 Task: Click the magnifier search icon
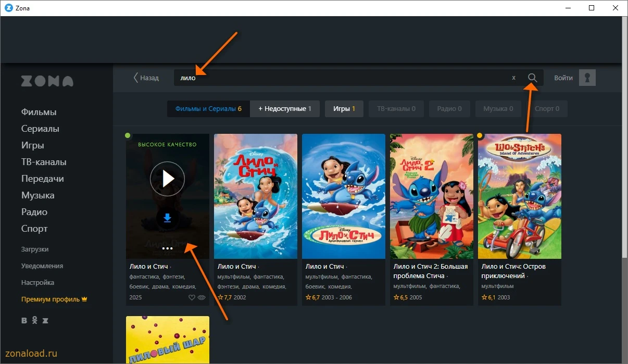pos(532,78)
